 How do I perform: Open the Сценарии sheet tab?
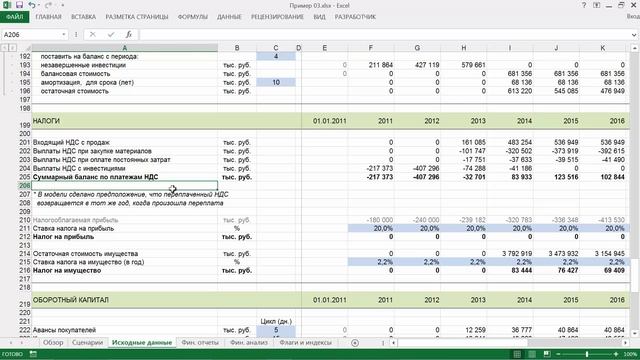(87, 343)
